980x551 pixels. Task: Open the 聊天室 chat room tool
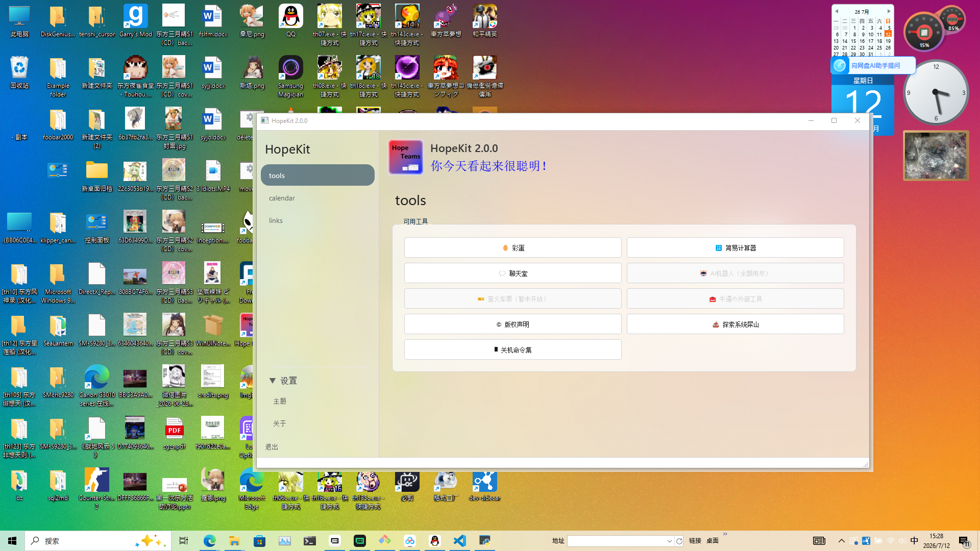pyautogui.click(x=512, y=273)
